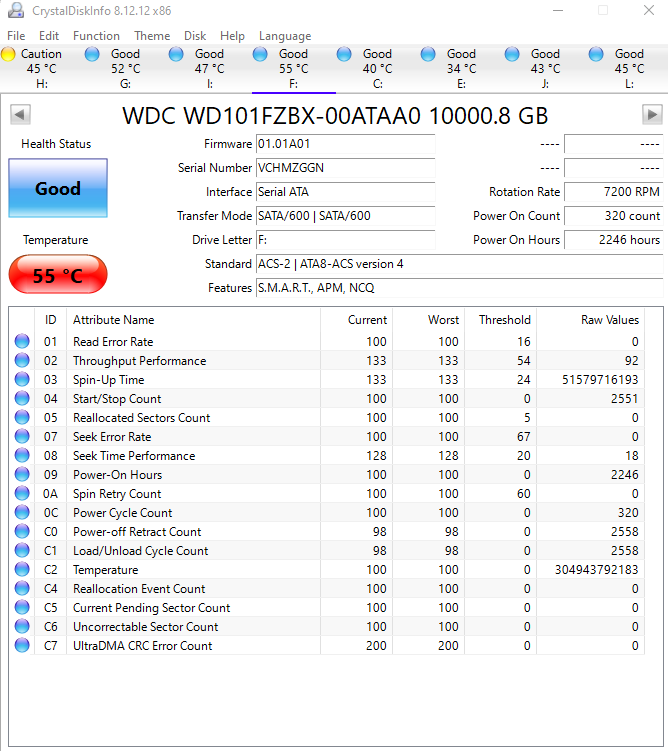668x751 pixels.
Task: Click status icon for Power-On Hours row
Action: (22, 474)
